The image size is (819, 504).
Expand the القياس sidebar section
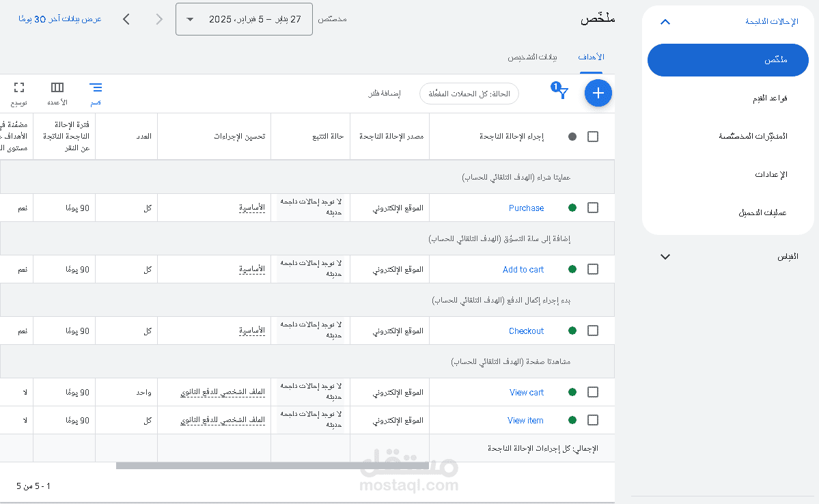(x=665, y=257)
